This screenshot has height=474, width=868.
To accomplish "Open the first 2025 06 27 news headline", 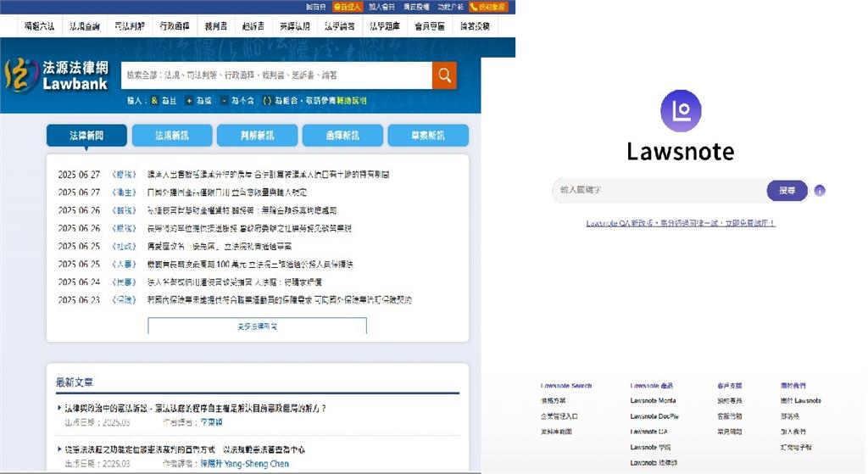I will (x=268, y=175).
